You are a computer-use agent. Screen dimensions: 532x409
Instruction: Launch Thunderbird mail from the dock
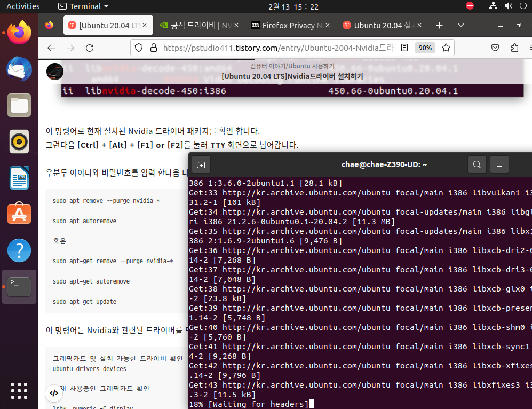[x=19, y=69]
